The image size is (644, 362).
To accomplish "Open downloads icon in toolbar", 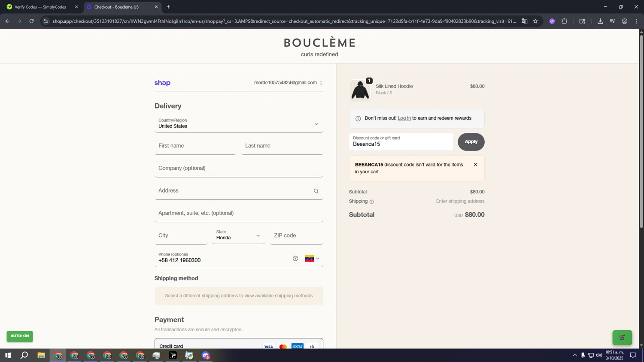I will (600, 21).
